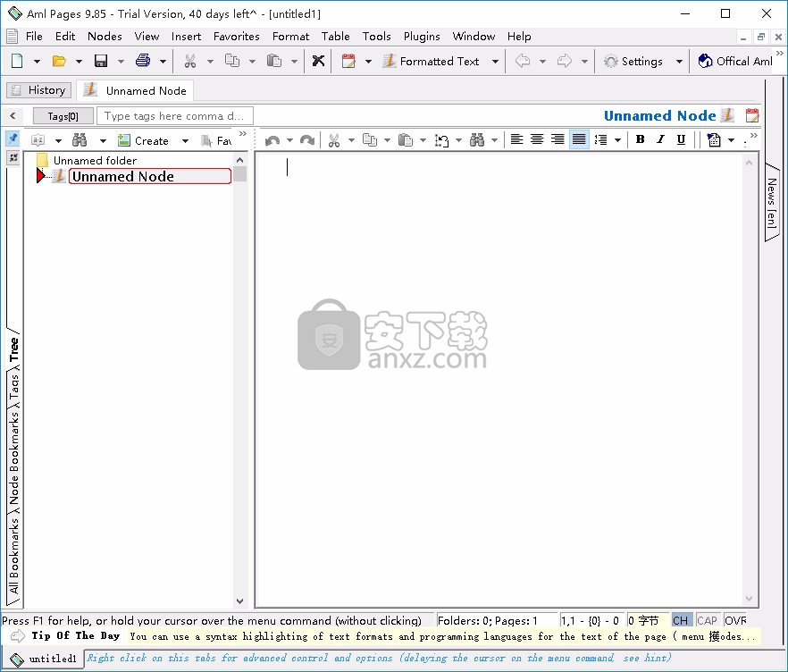Toggle Bold formatting
This screenshot has width=788, height=672.
[x=640, y=139]
